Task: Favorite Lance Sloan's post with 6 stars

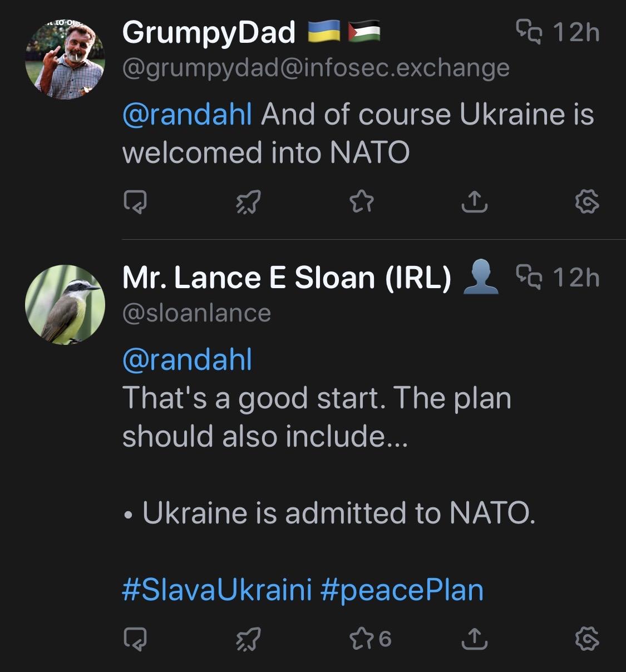Action: [369, 639]
